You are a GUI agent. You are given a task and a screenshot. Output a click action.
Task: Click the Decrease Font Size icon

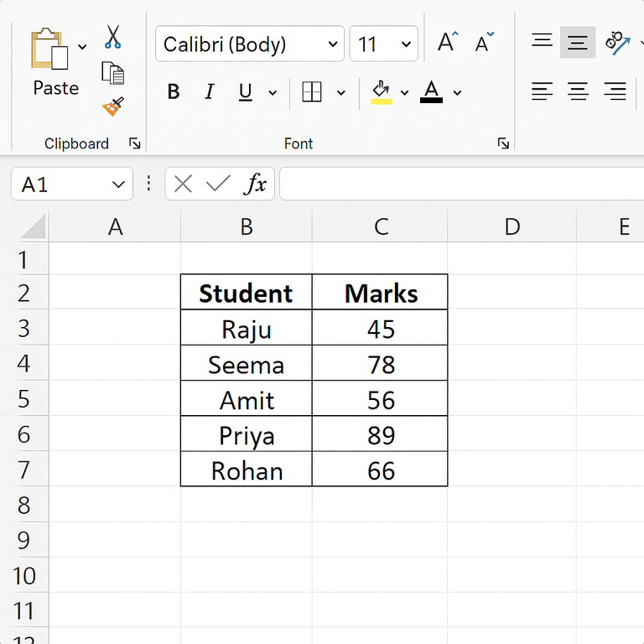(484, 41)
